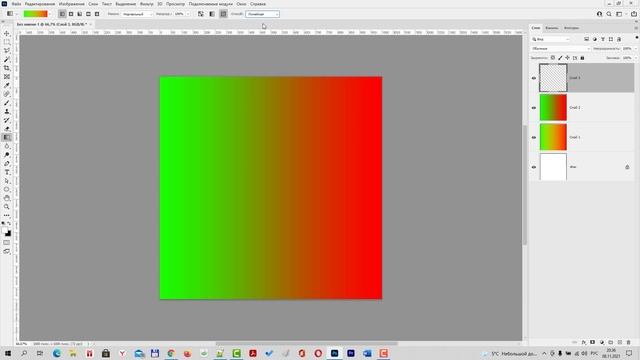The image size is (640, 360).
Task: Hide layer Слой 3 with eye icon
Action: pyautogui.click(x=534, y=78)
